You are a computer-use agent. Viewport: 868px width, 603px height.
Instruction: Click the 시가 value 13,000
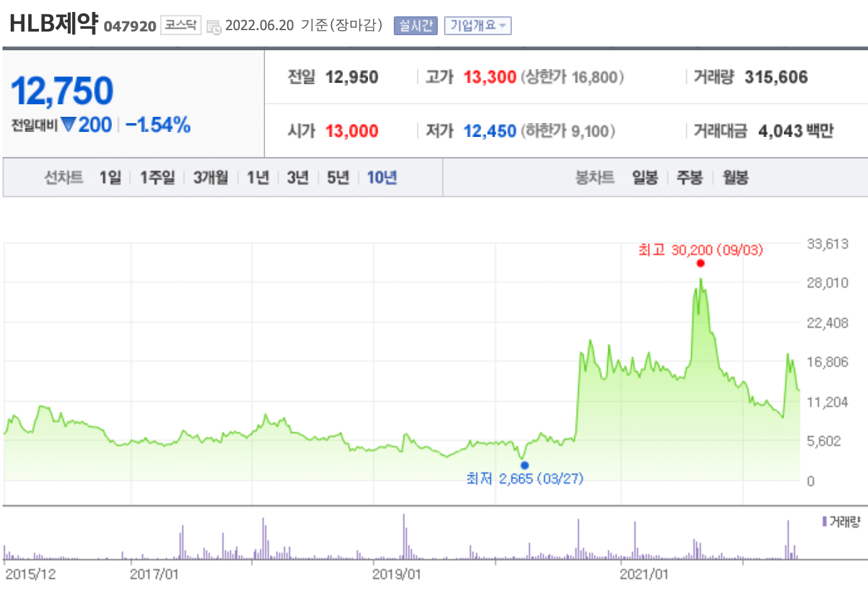click(352, 131)
